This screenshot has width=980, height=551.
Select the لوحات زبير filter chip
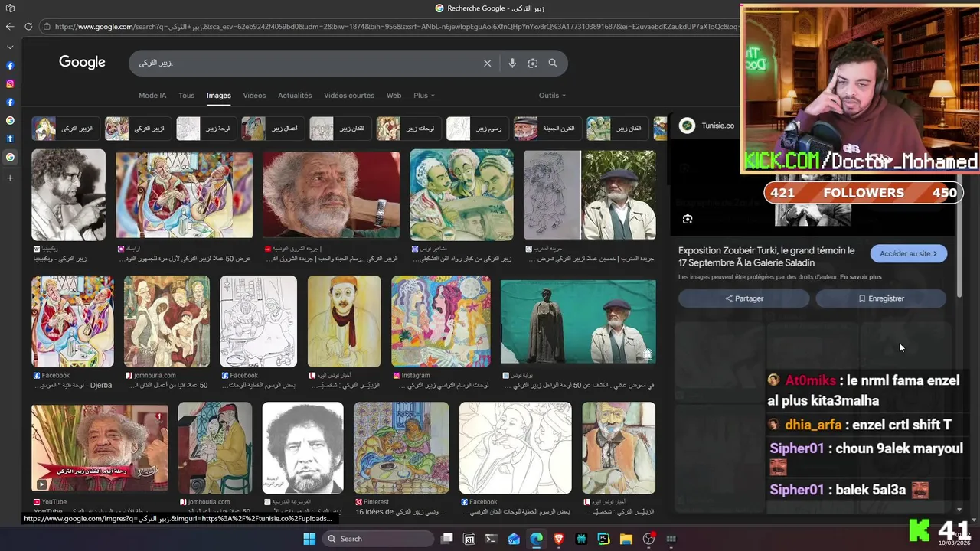click(x=409, y=129)
